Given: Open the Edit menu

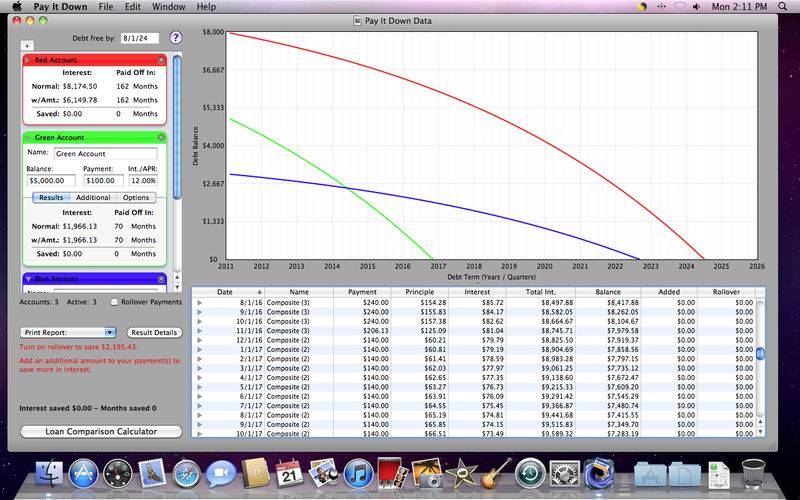Looking at the screenshot, I should (133, 7).
